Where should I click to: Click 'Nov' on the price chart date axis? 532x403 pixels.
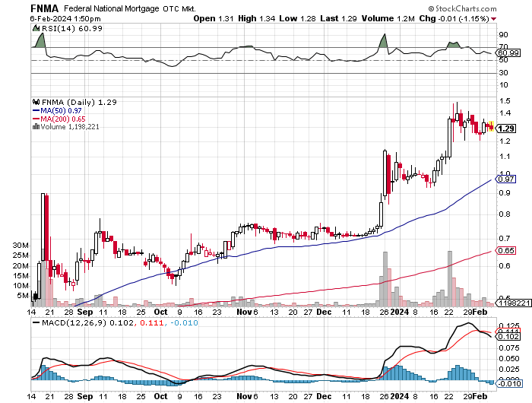[x=244, y=312]
